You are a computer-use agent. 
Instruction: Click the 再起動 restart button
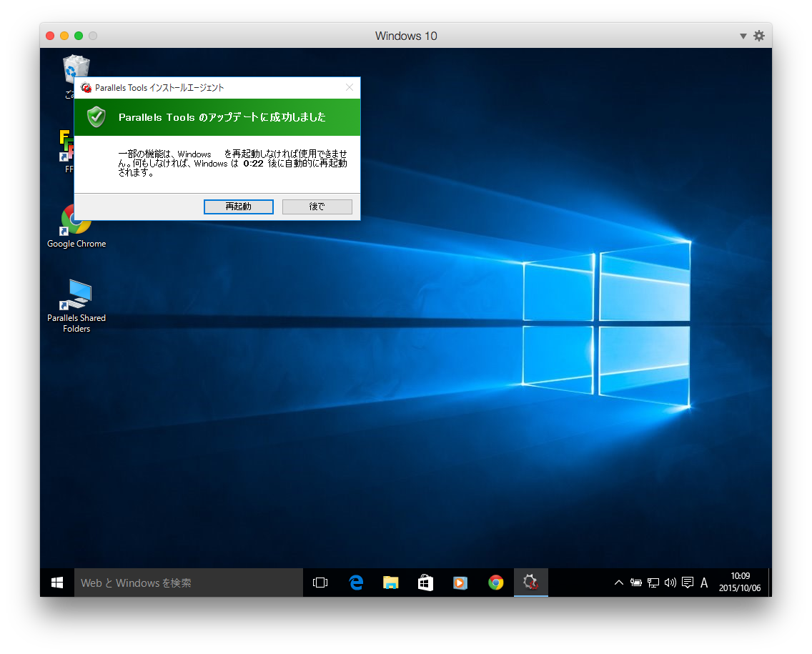[238, 207]
